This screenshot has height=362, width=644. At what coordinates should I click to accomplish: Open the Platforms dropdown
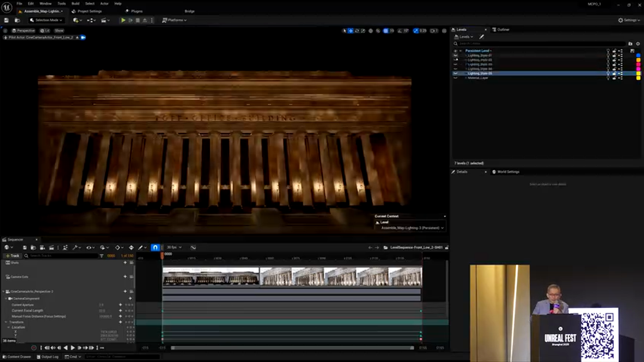click(175, 20)
